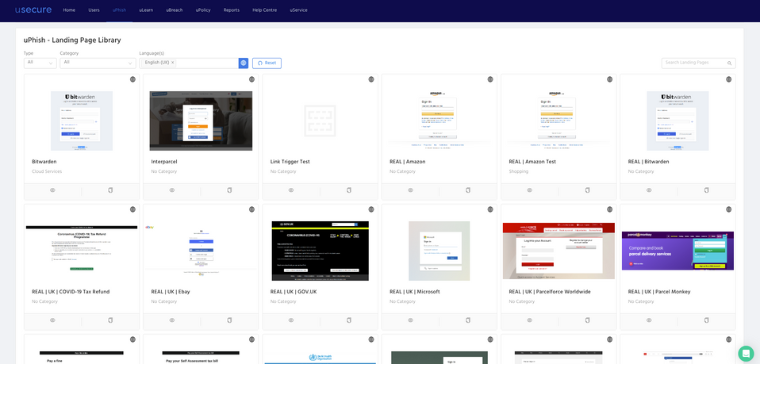Click the blue globe language button

[x=243, y=63]
